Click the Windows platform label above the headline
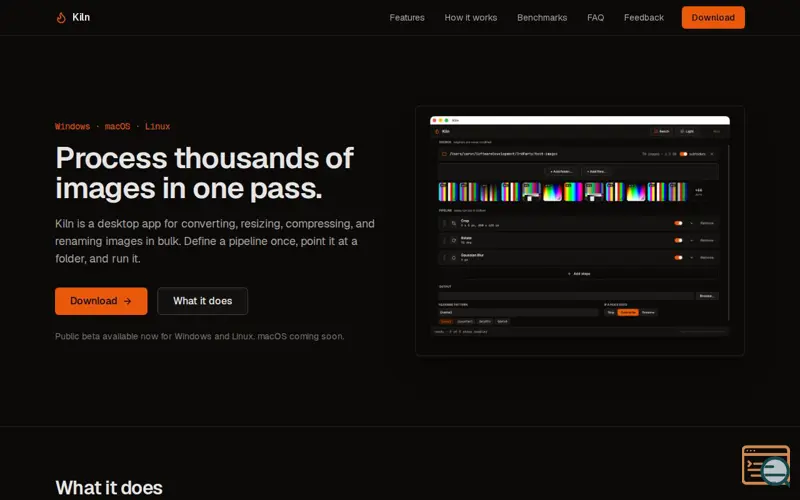800x500 pixels. [72, 127]
